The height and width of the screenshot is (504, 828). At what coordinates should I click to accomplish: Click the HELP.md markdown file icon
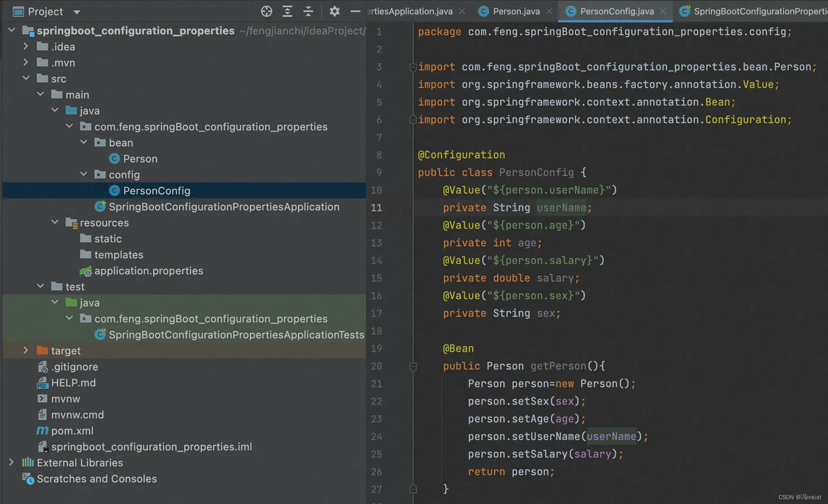pyautogui.click(x=43, y=382)
